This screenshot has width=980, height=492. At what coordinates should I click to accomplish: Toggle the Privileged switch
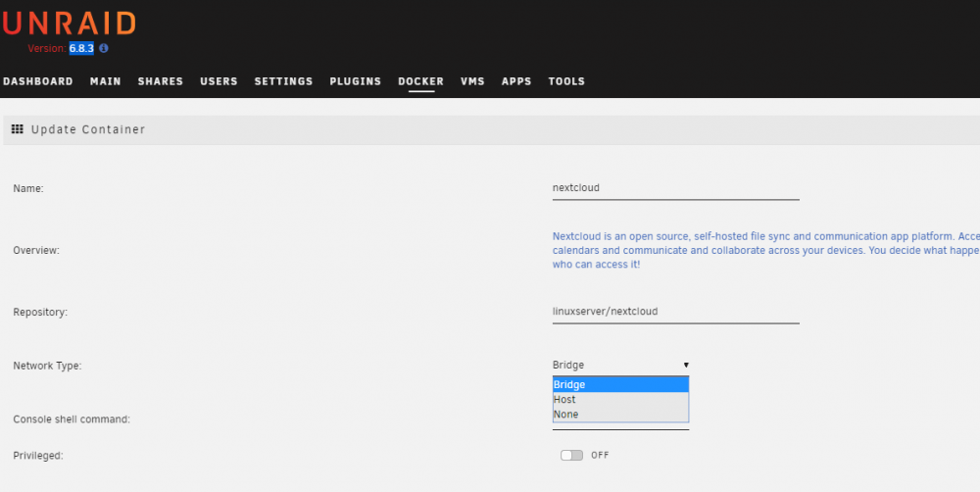pyautogui.click(x=571, y=455)
